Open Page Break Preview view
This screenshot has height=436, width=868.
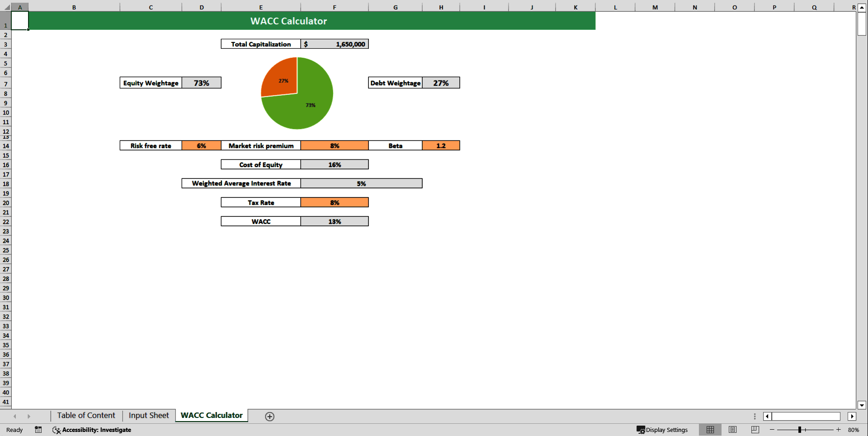coord(755,430)
